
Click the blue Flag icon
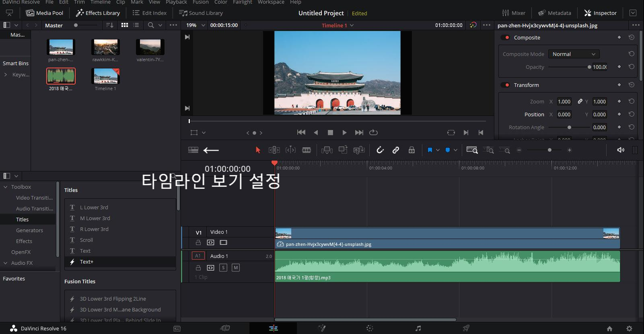click(430, 150)
